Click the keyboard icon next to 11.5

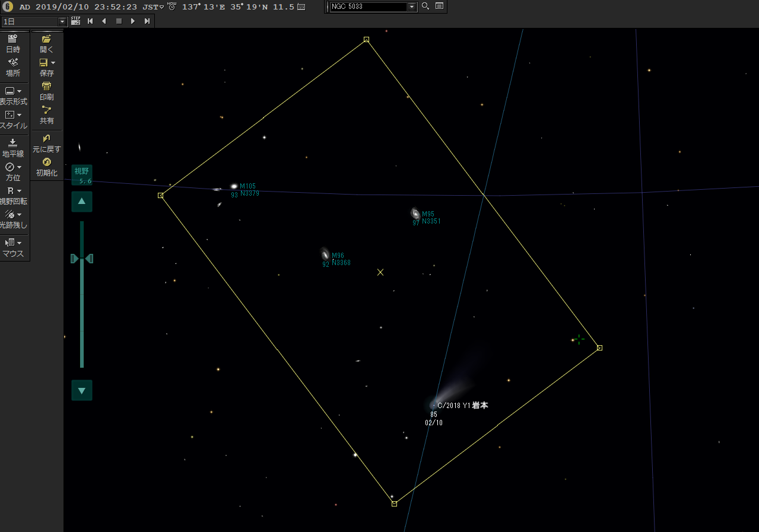pyautogui.click(x=301, y=7)
